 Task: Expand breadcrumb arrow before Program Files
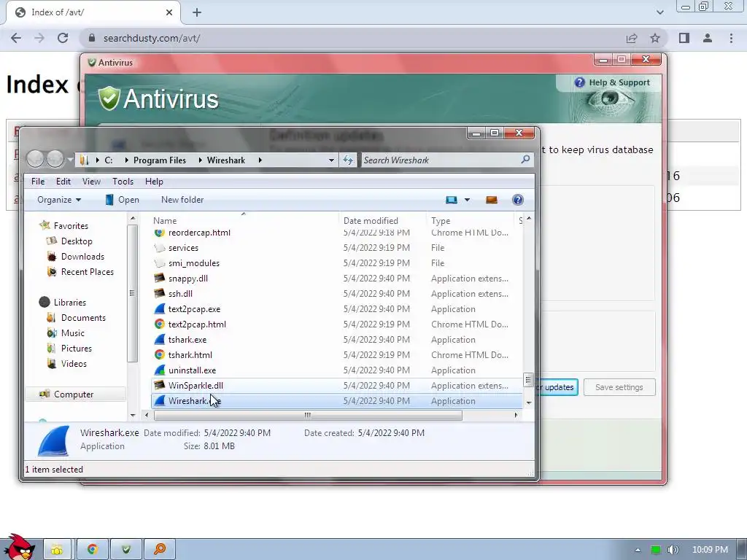[x=126, y=160]
